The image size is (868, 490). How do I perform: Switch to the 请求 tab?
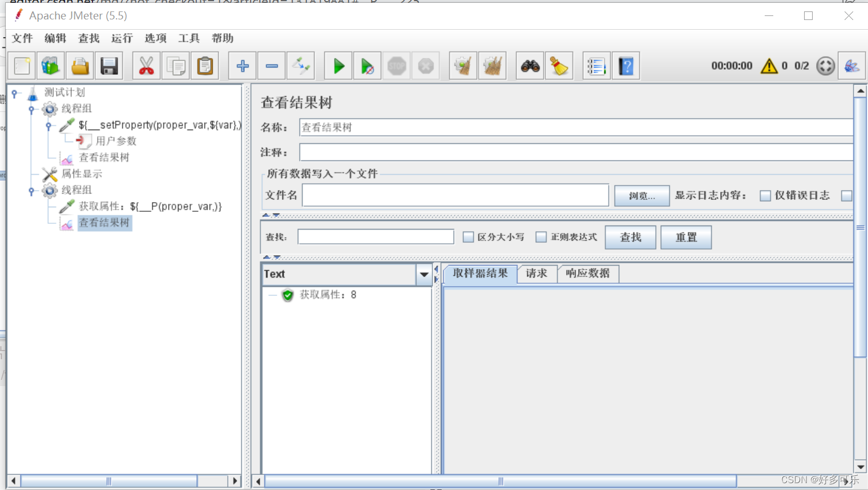(x=536, y=274)
